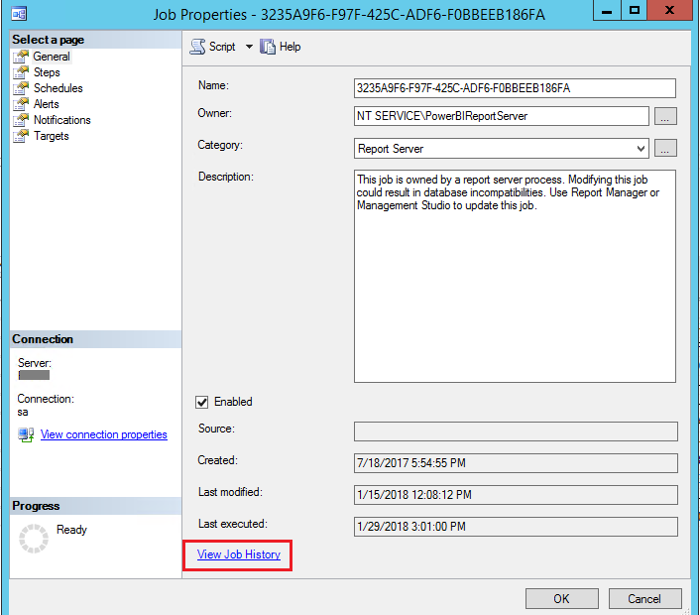Click the Help document icon
700x615 pixels.
268,47
